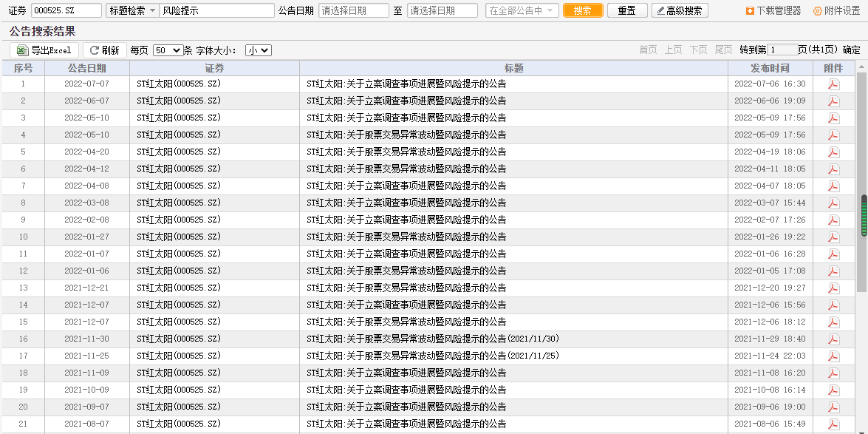Viewport: 868px width, 434px height.
Task: Open the per-page count dropdown showing 50
Action: click(x=167, y=50)
